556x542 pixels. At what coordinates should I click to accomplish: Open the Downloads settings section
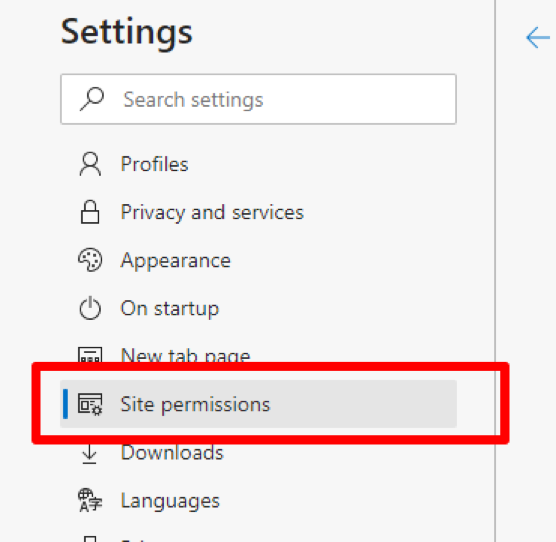click(258, 453)
